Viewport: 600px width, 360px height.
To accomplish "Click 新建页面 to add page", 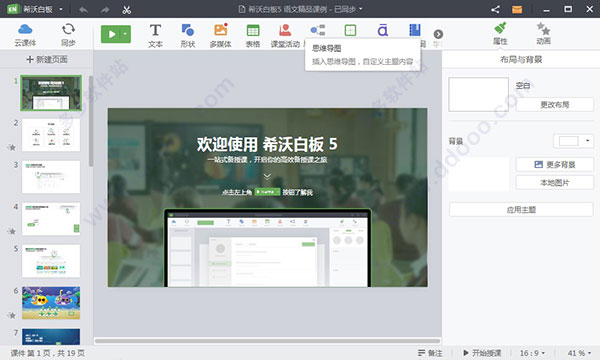I will pos(47,59).
